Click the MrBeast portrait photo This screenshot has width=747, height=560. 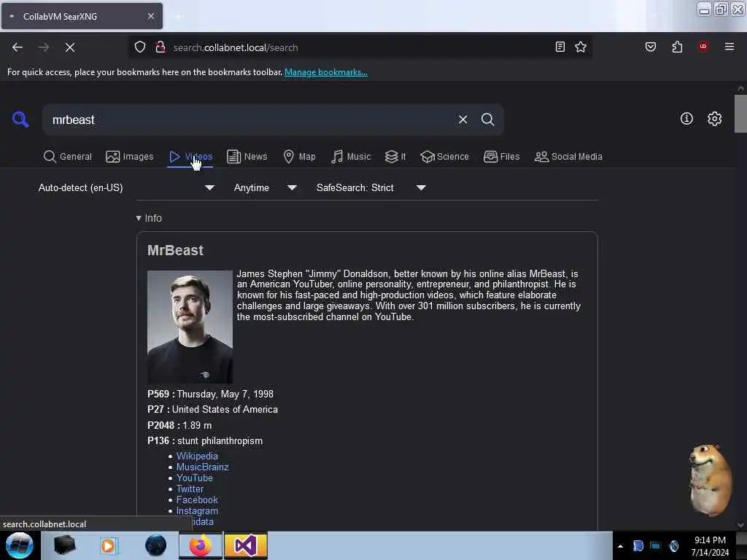coord(190,327)
